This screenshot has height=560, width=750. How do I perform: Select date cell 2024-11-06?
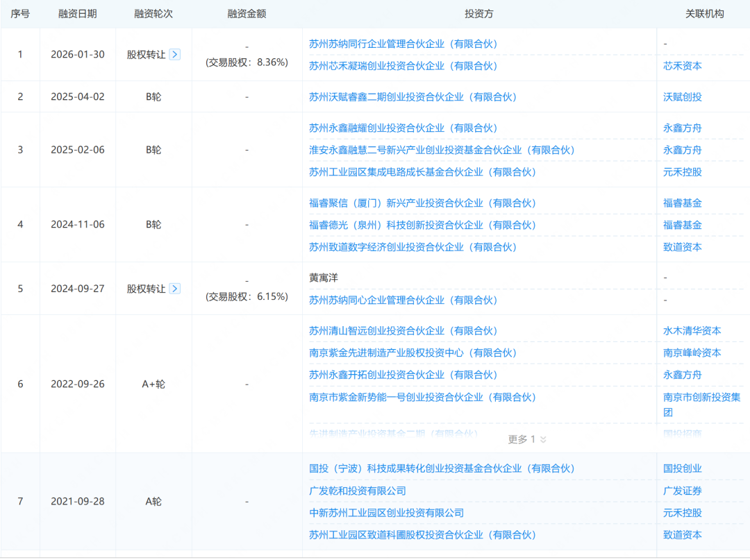78,225
